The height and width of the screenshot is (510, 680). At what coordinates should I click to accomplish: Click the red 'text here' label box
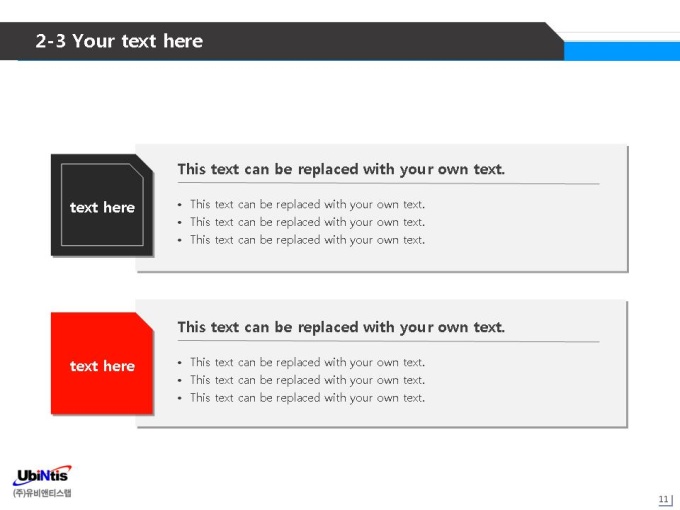point(102,363)
